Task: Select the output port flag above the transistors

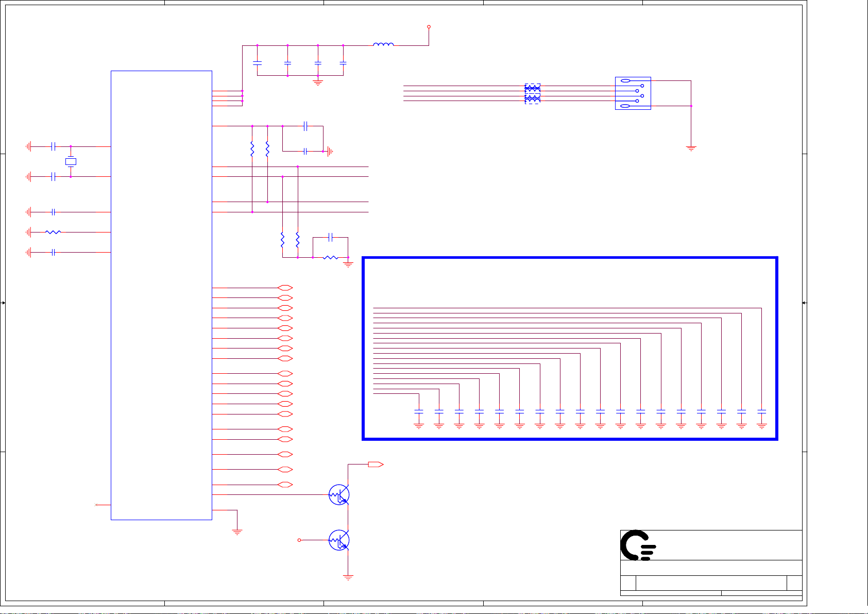Action: coord(376,464)
